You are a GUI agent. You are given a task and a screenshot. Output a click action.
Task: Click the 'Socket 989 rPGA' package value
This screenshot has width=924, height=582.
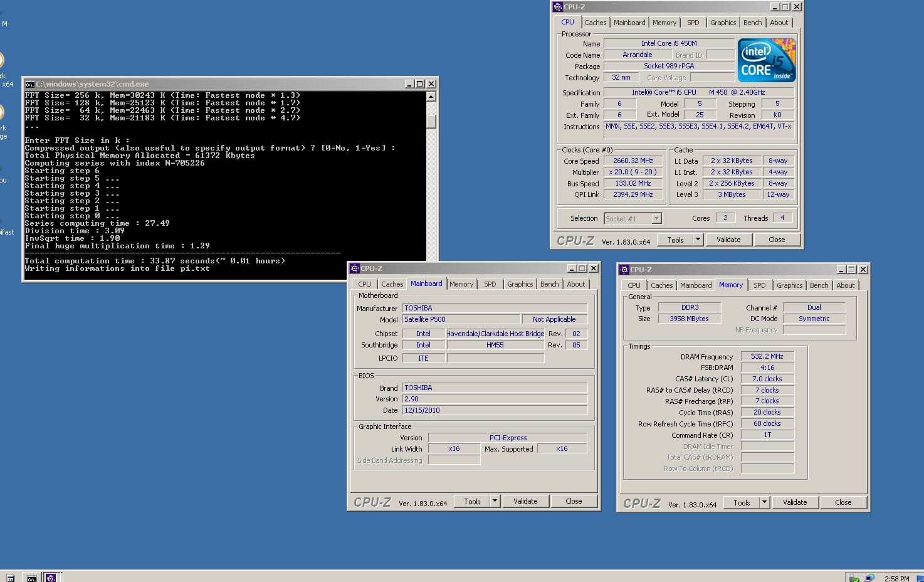coord(669,66)
